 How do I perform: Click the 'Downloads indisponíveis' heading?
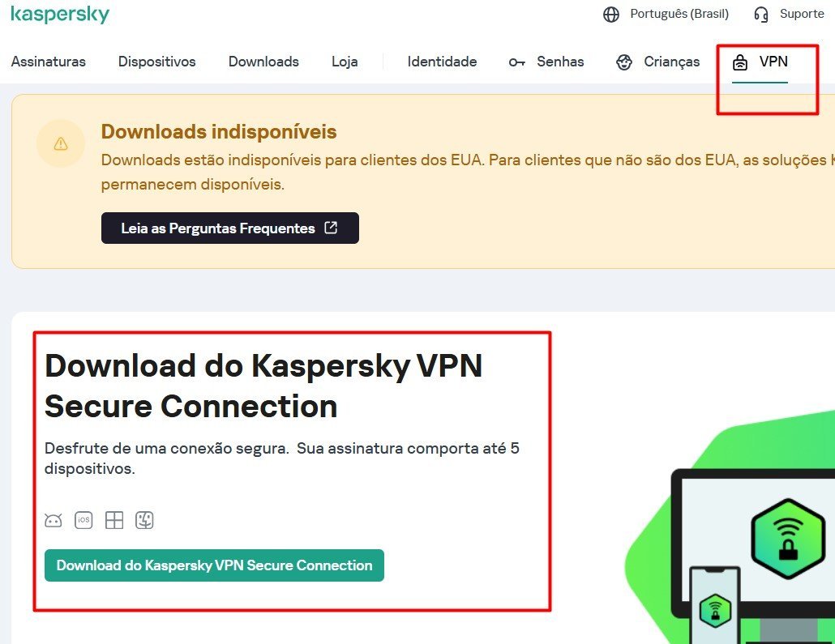pyautogui.click(x=219, y=131)
